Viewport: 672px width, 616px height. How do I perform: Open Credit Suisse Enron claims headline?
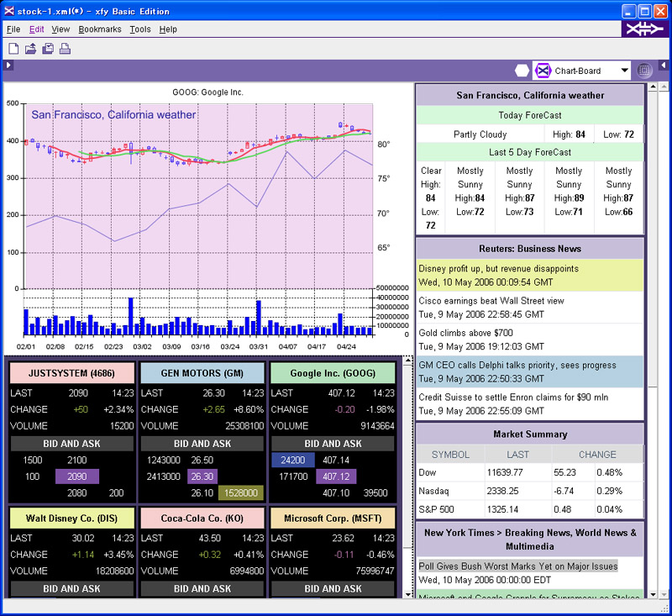click(x=513, y=398)
